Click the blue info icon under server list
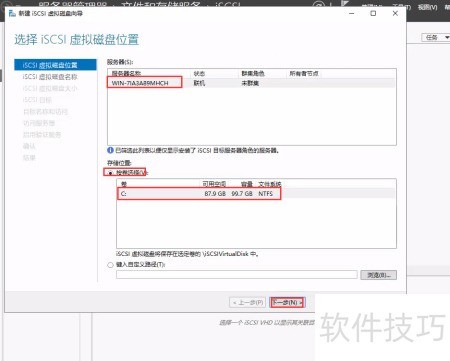 point(110,150)
